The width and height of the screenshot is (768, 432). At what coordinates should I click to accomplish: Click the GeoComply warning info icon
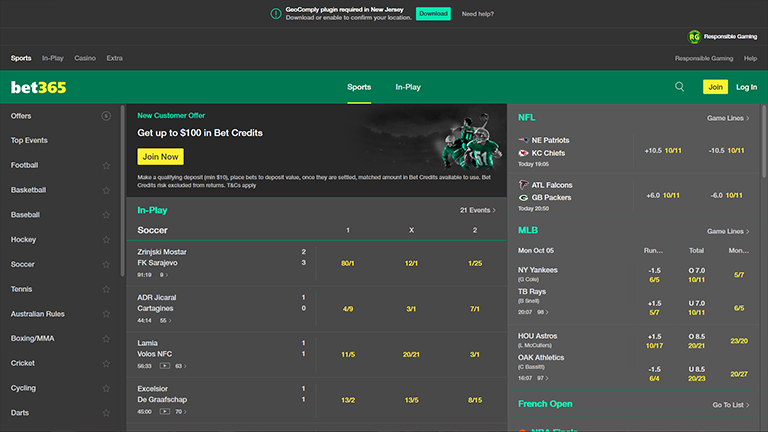click(276, 14)
